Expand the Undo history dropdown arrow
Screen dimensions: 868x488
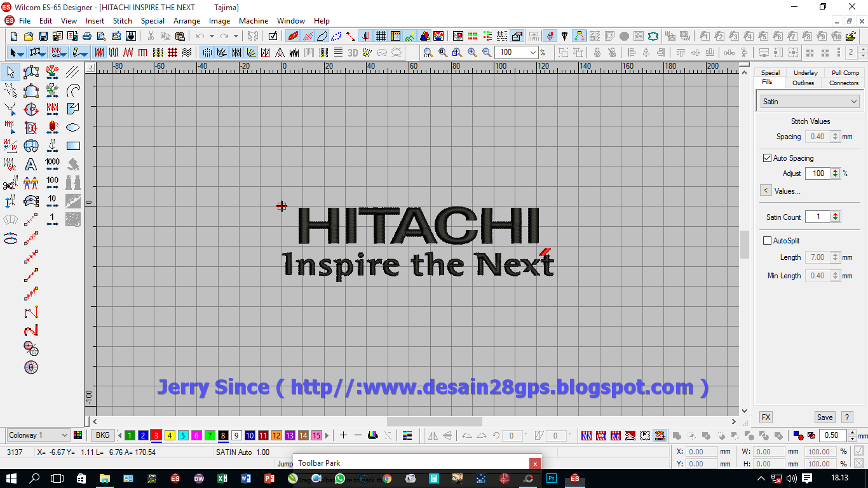point(212,36)
